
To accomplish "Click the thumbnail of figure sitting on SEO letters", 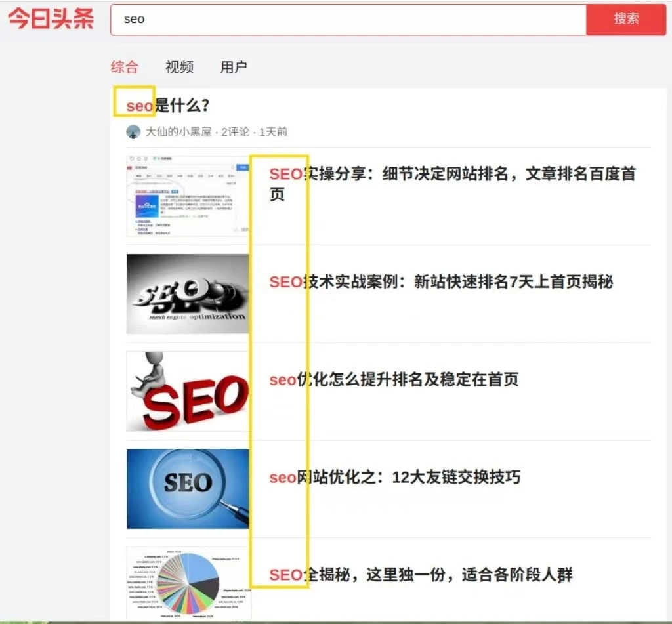I will click(x=188, y=391).
